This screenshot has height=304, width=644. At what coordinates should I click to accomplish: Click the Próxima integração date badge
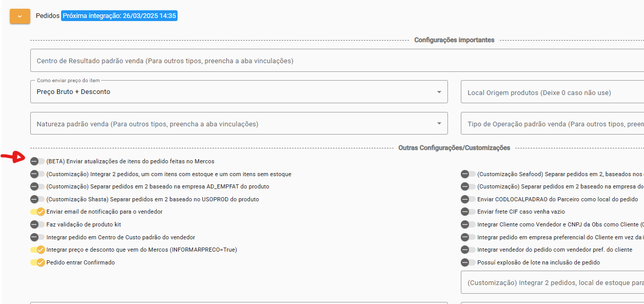coord(119,16)
